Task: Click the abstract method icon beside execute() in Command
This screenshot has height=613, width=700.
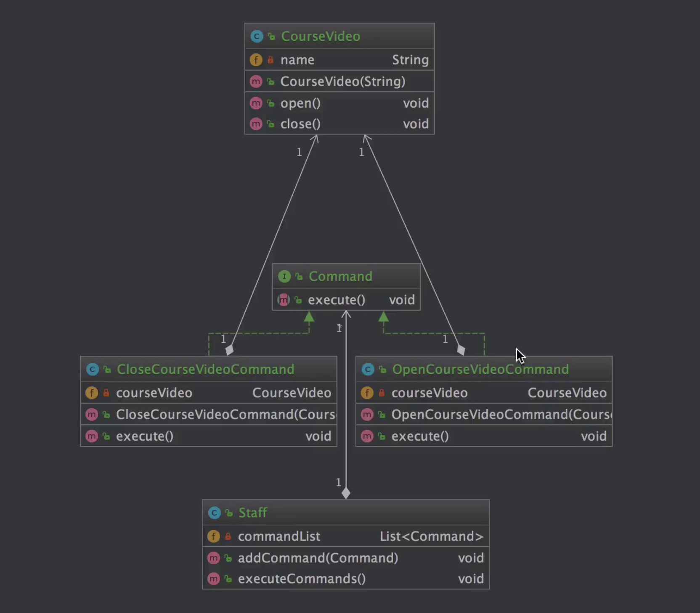Action: (x=284, y=300)
